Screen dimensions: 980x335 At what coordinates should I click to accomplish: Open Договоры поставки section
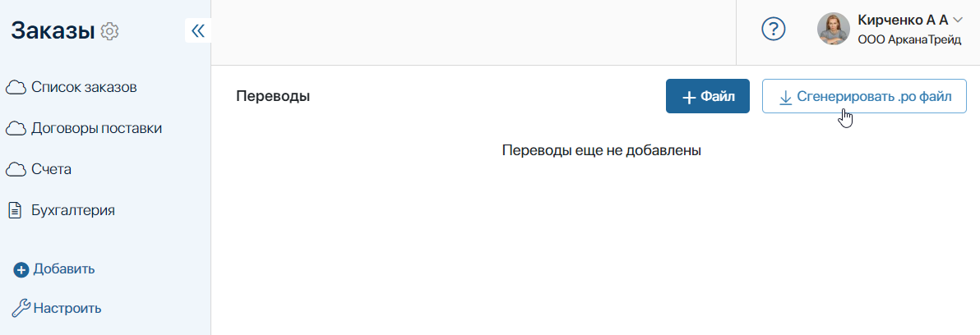(x=97, y=129)
